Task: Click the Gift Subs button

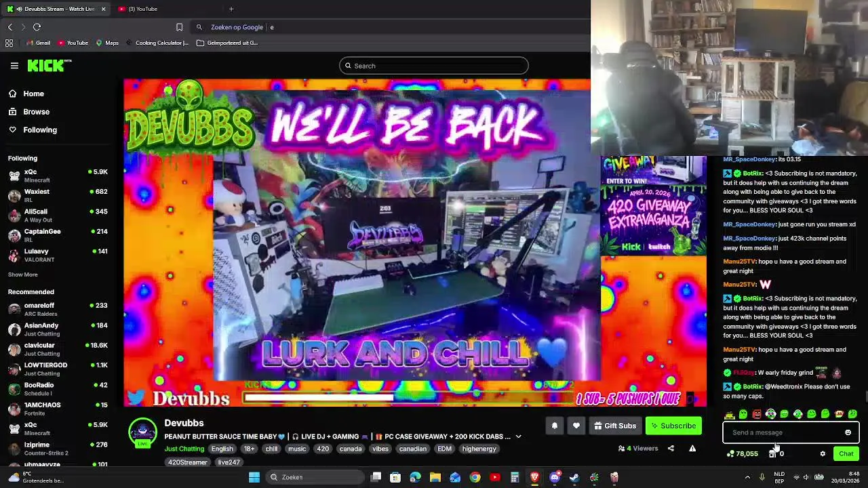Action: (614, 426)
